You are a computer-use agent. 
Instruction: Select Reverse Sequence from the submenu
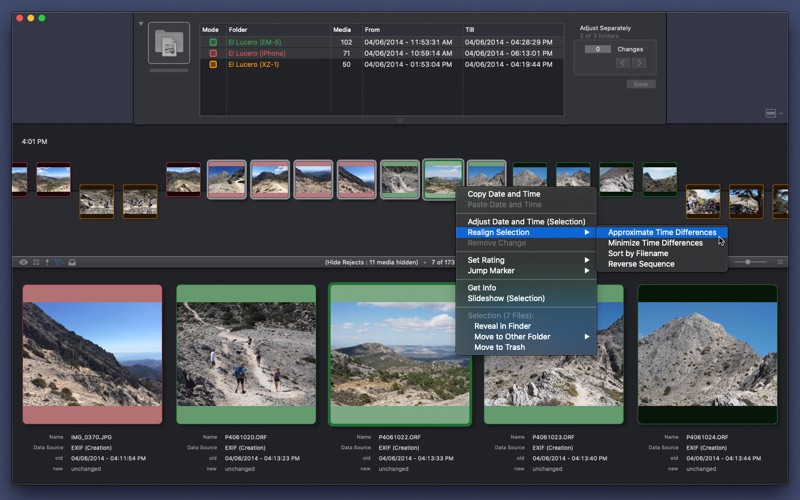[x=641, y=264]
